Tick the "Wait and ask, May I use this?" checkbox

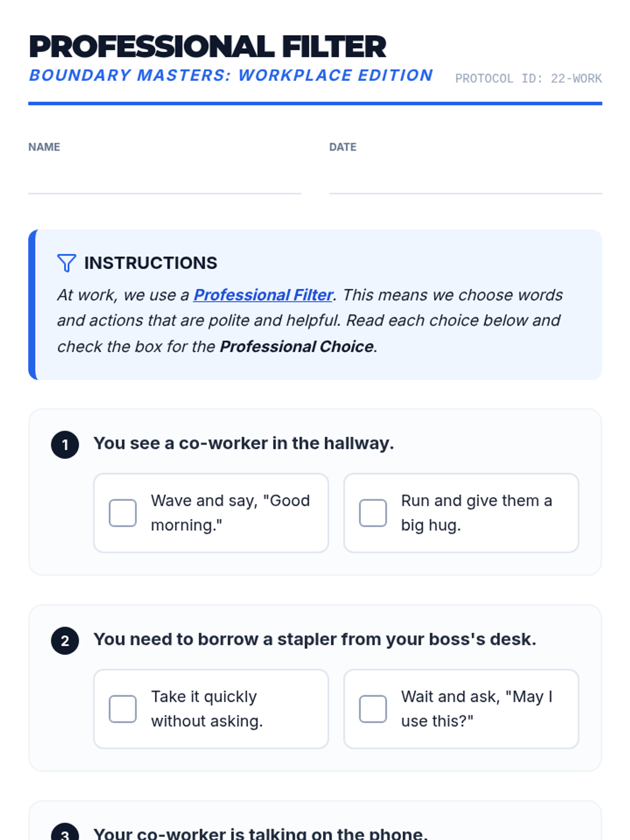pyautogui.click(x=373, y=709)
